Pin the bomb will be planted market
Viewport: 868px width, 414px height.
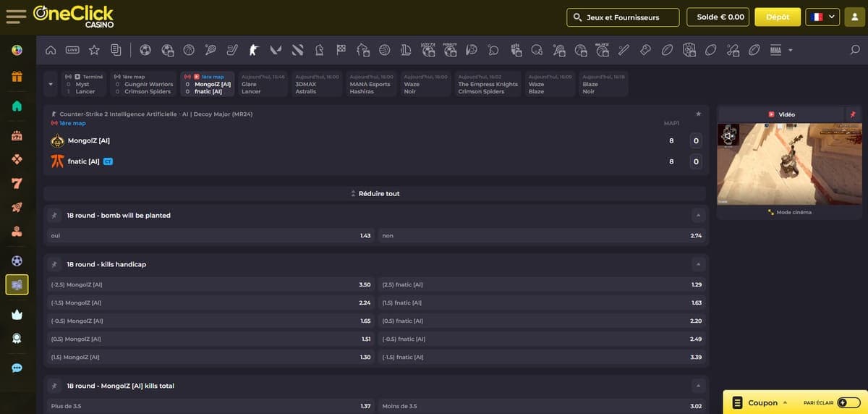tap(54, 215)
